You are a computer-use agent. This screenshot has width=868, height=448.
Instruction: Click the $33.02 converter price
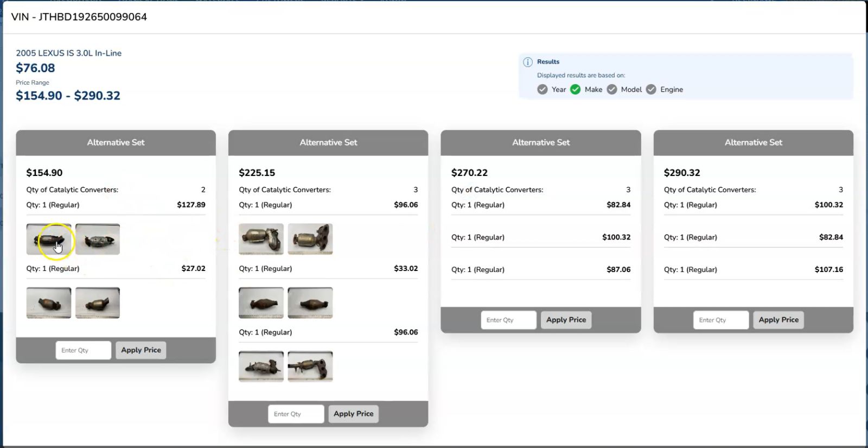[406, 268]
